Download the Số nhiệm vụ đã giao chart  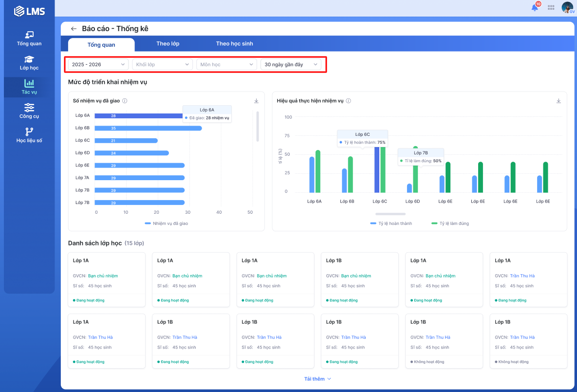256,101
